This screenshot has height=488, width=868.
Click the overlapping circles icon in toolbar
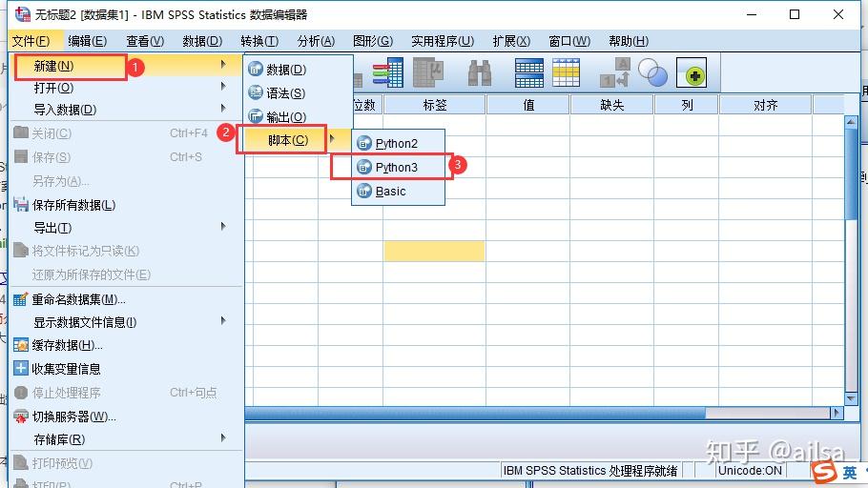click(653, 73)
